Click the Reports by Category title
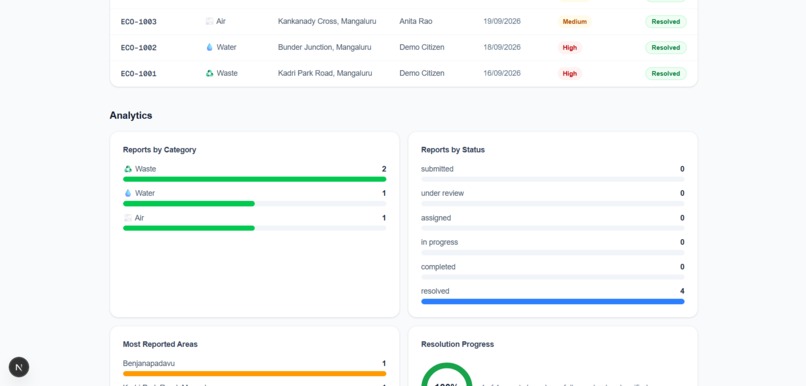 click(159, 150)
